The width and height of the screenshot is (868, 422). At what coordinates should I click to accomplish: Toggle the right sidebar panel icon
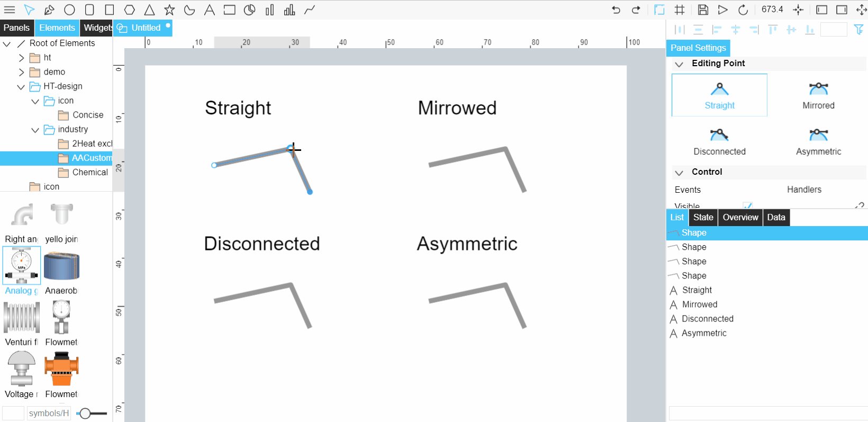click(x=842, y=10)
